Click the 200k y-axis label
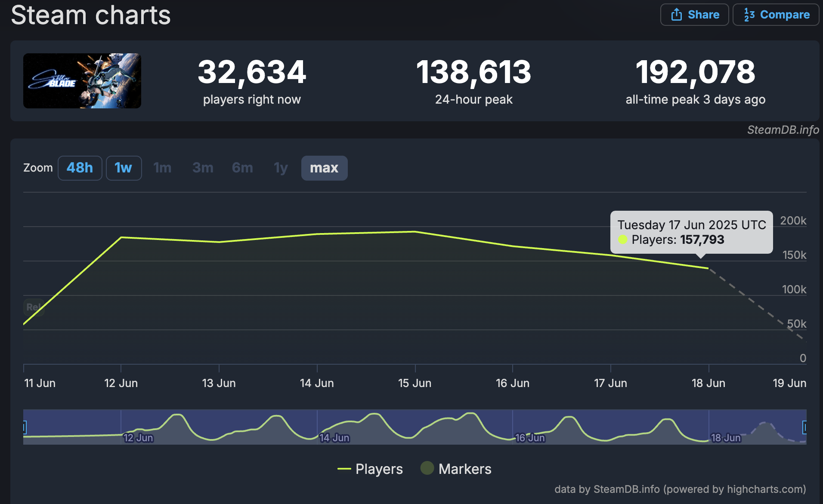Viewport: 823px width, 504px height. click(x=793, y=221)
